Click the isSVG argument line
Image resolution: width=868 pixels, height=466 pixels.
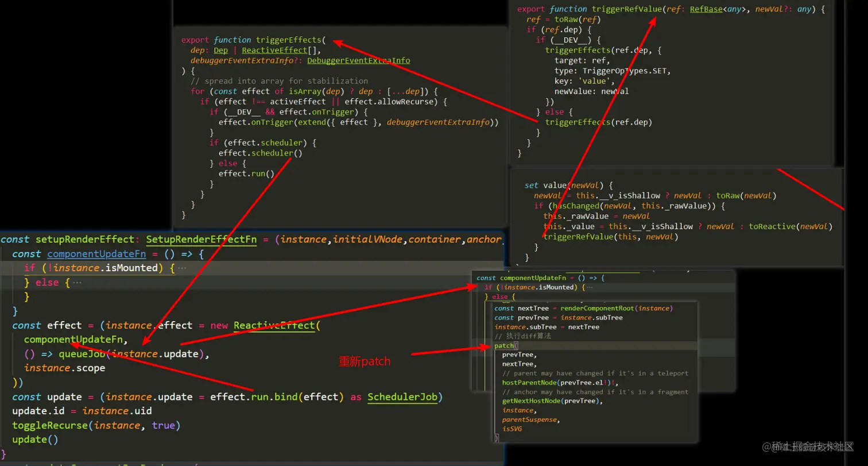(513, 429)
